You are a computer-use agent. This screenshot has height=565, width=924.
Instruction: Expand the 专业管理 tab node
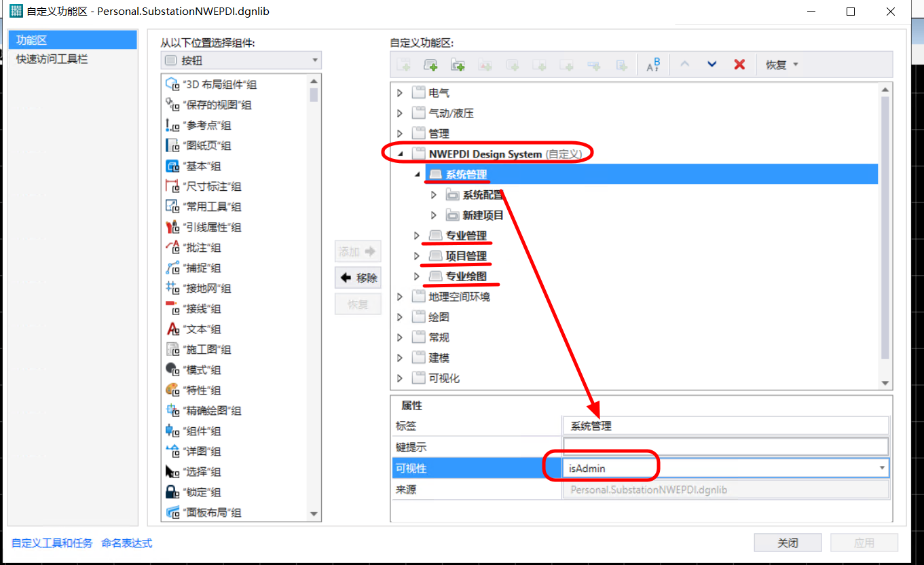[x=417, y=236]
